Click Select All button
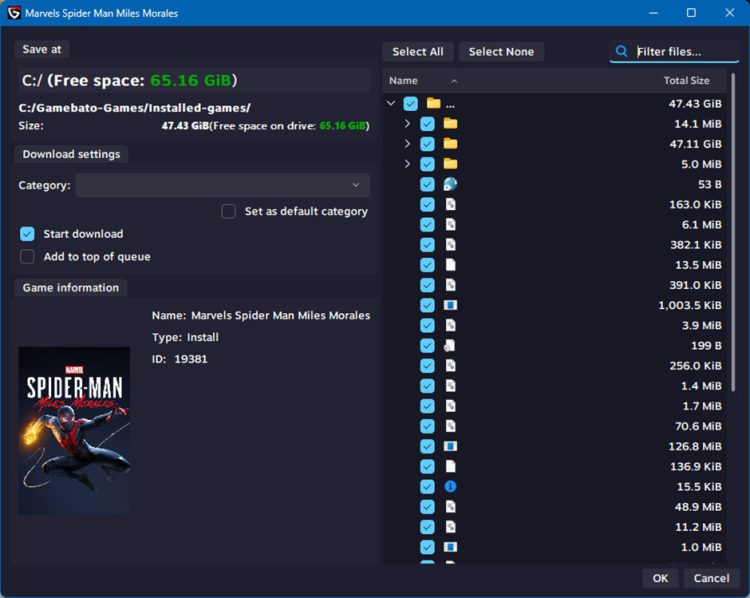This screenshot has height=598, width=750. click(418, 52)
